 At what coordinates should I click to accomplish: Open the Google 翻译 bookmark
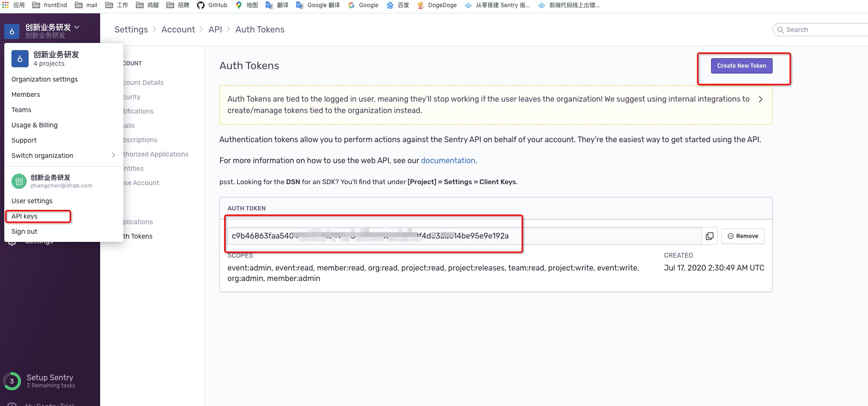[x=318, y=5]
